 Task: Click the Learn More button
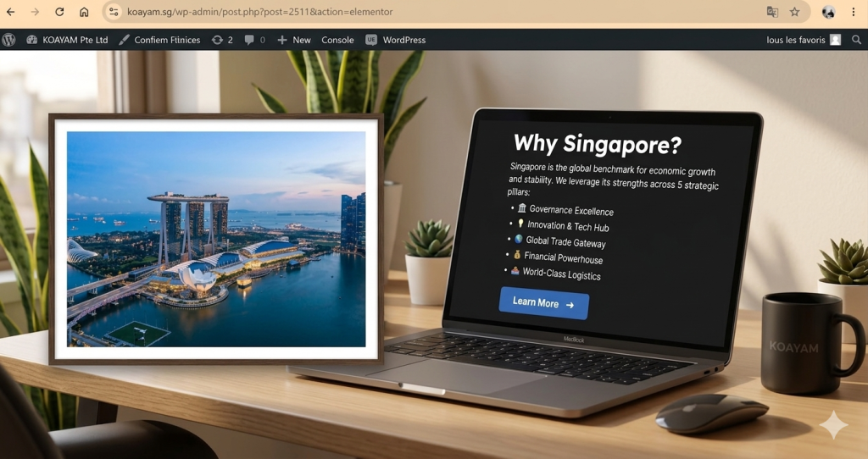point(543,303)
